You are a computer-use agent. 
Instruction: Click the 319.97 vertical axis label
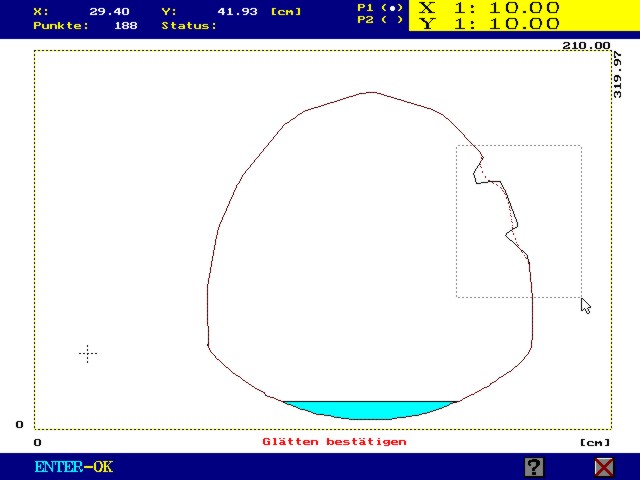tap(618, 75)
